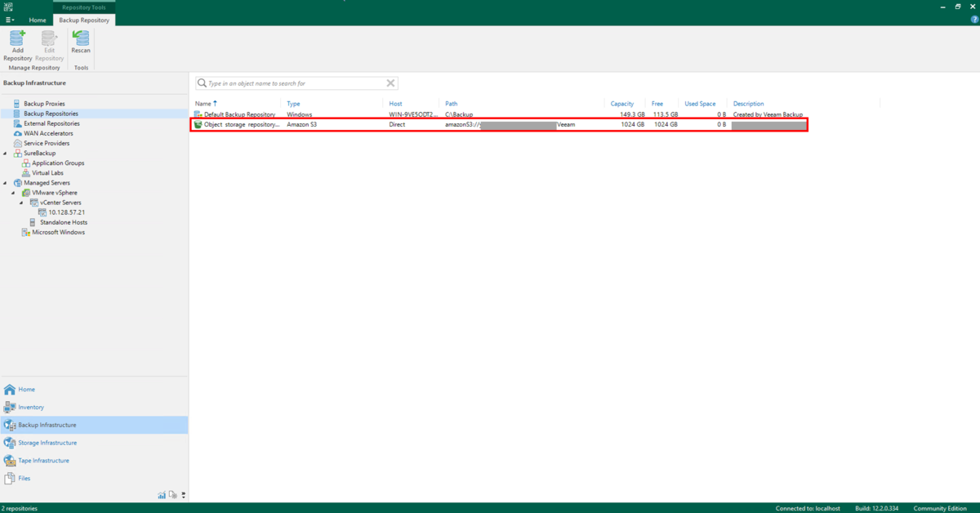Collapse the VMware vSphere tree node
The width and height of the screenshot is (980, 513).
15,193
